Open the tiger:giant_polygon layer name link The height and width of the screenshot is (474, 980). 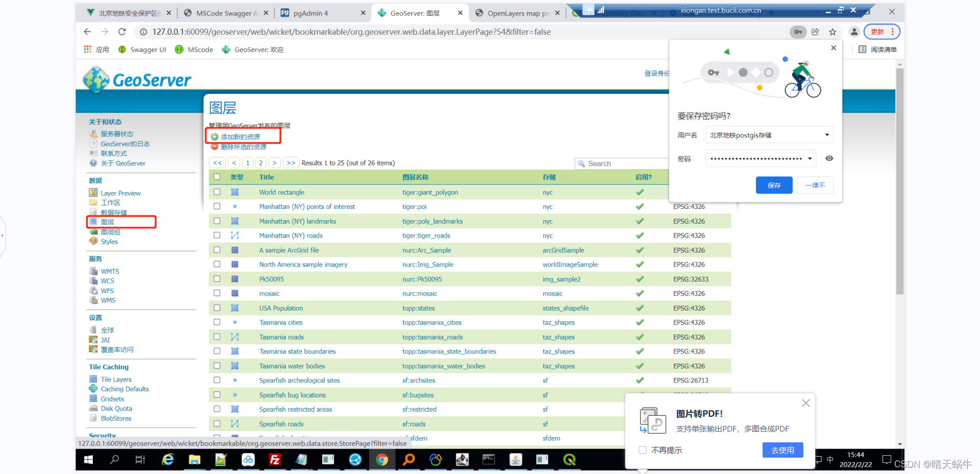coord(430,192)
